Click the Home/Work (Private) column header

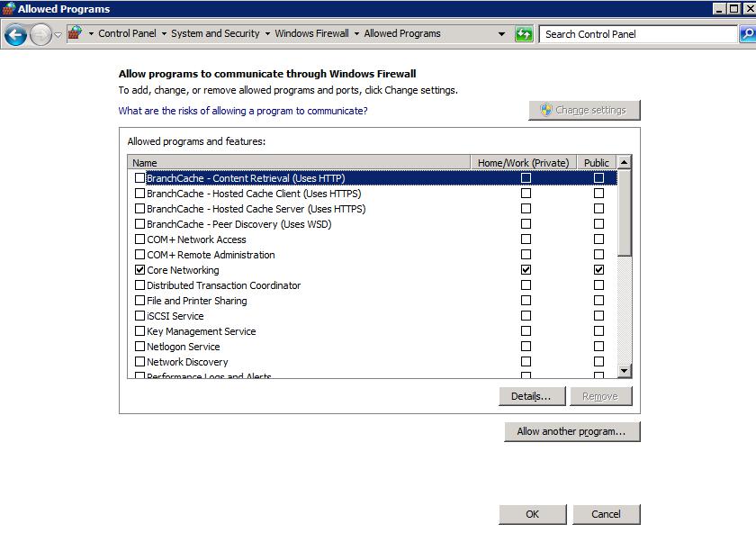coord(524,163)
